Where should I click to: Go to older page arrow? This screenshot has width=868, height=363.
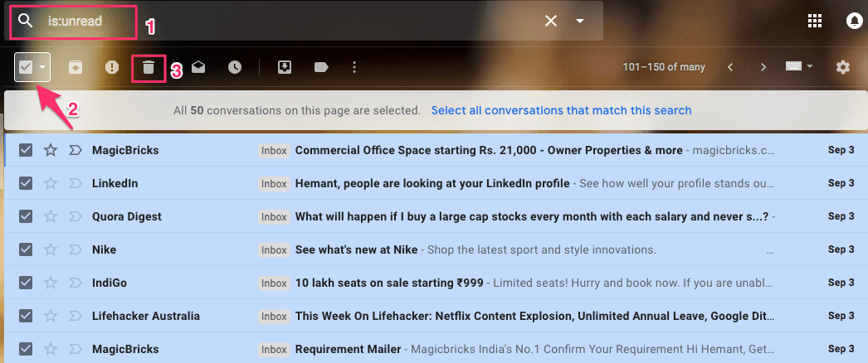(763, 67)
